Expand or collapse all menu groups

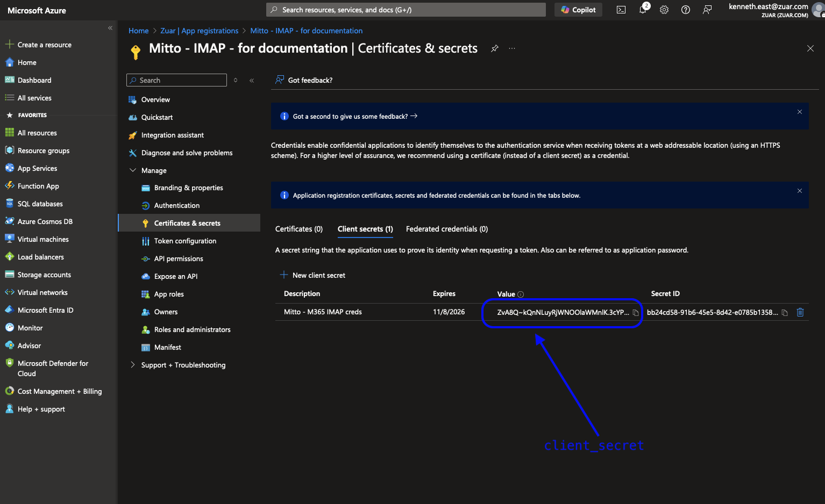point(236,80)
